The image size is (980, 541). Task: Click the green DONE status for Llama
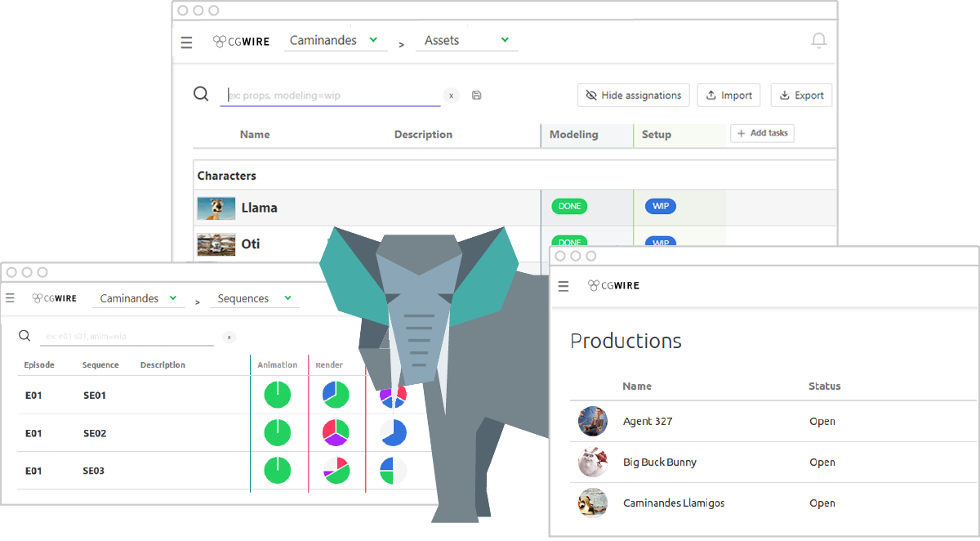(x=569, y=207)
